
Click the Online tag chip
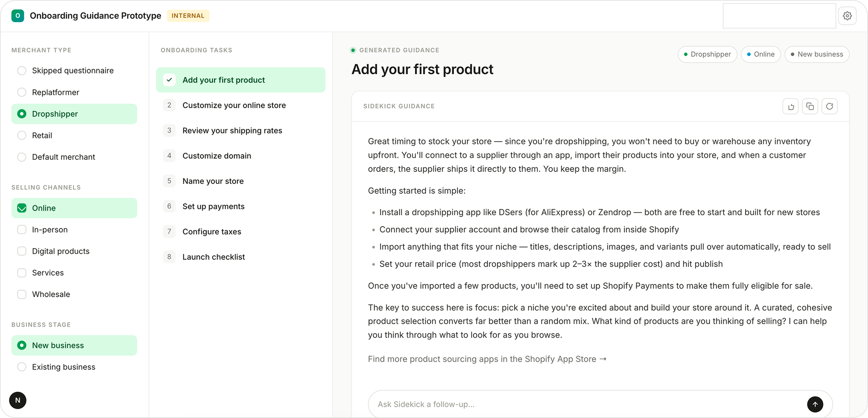click(760, 54)
